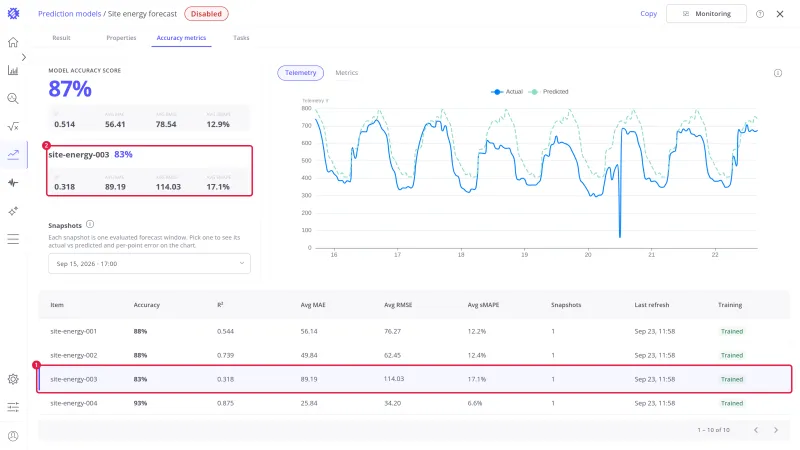Viewport: 800px width, 450px height.
Task: Go to previous table page
Action: click(756, 430)
